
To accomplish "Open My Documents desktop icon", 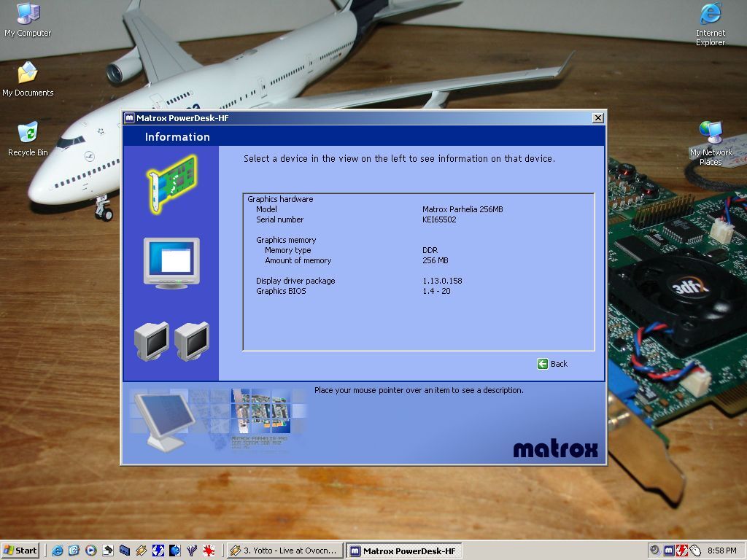I will coord(28,79).
